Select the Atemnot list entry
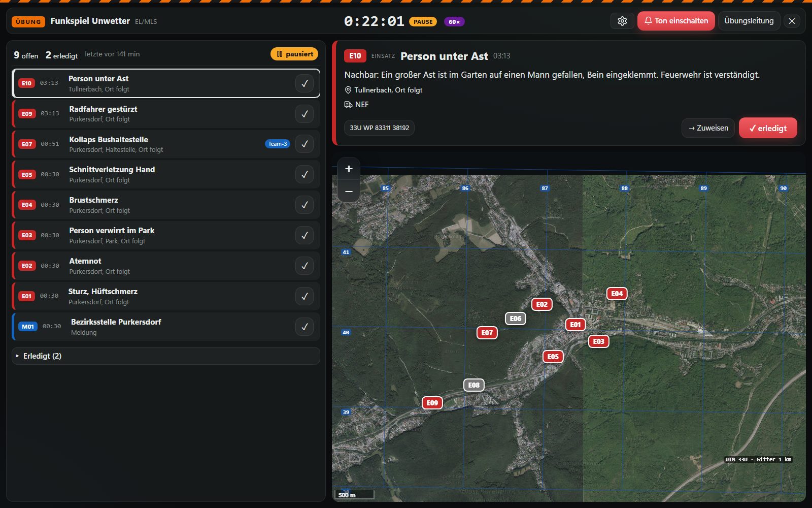This screenshot has height=508, width=812. 166,266
